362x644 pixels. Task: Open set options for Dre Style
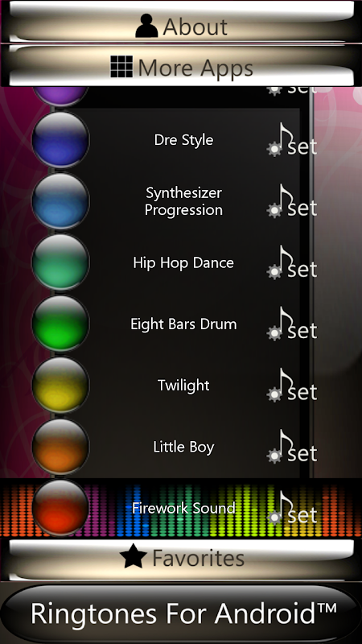coord(292,139)
